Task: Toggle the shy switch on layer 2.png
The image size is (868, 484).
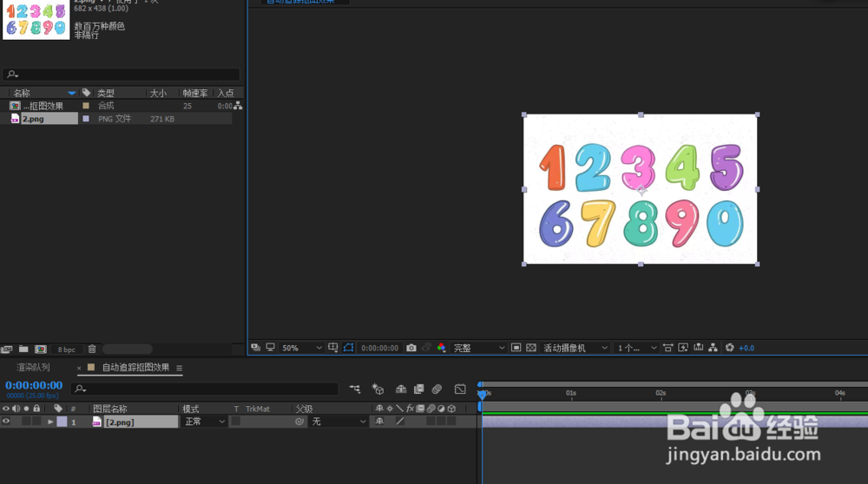Action: click(379, 422)
